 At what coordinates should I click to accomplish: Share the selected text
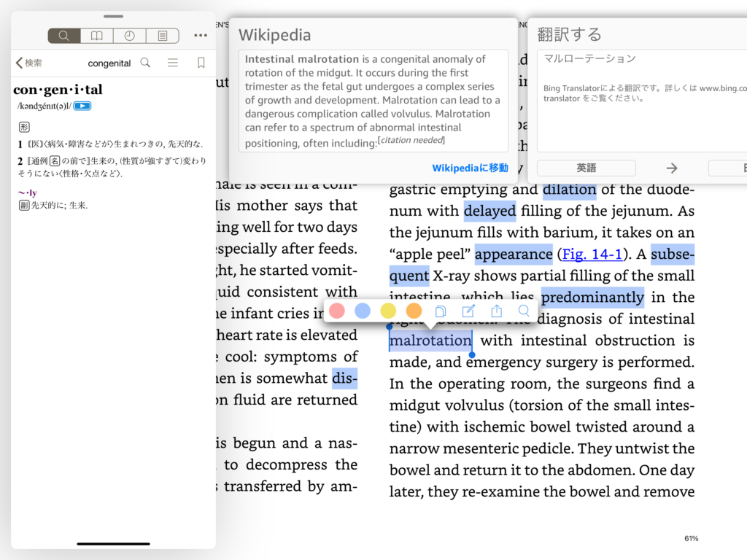click(x=496, y=311)
